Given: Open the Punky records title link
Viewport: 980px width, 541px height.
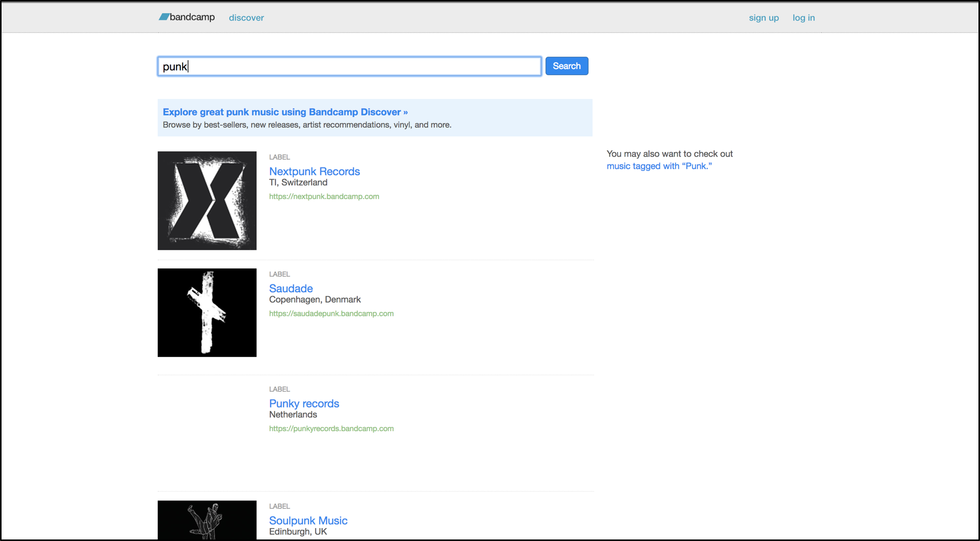Looking at the screenshot, I should click(x=304, y=403).
